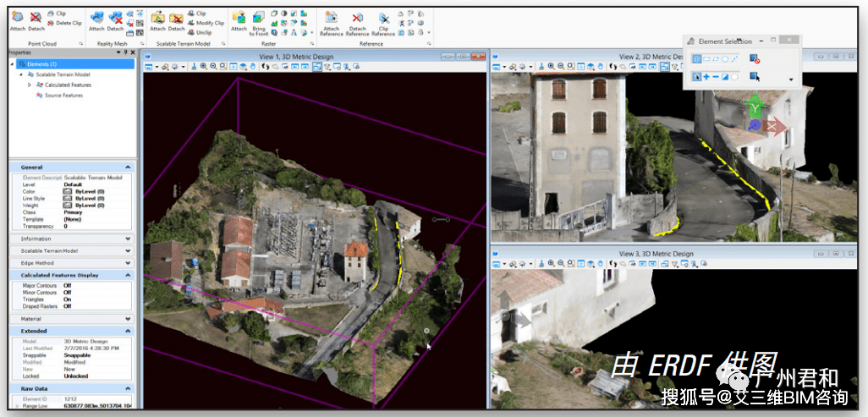Image resolution: width=868 pixels, height=417 pixels.
Task: Collapse the Raw Data properties section
Action: click(128, 389)
